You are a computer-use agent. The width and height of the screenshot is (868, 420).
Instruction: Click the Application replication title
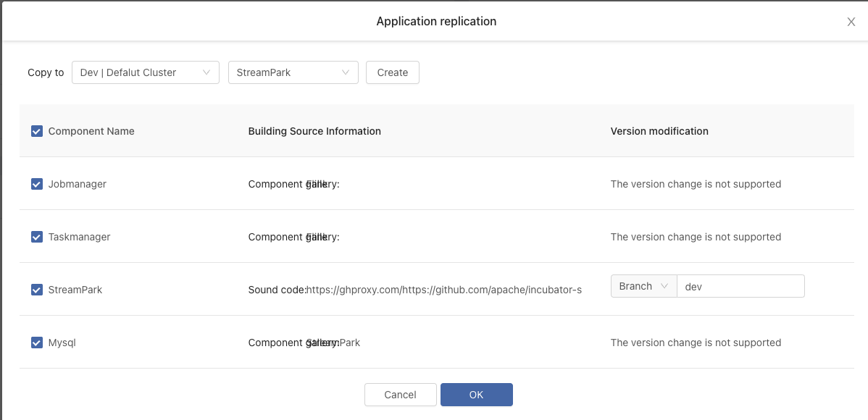(436, 22)
